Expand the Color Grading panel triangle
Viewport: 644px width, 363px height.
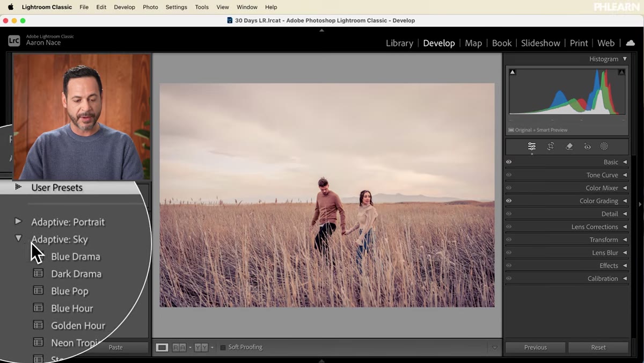coord(625,201)
